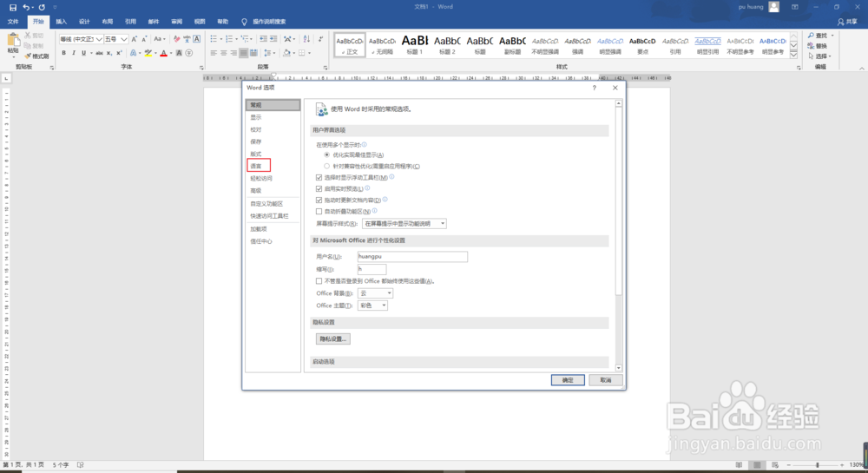Click the 共享 share button

847,22
